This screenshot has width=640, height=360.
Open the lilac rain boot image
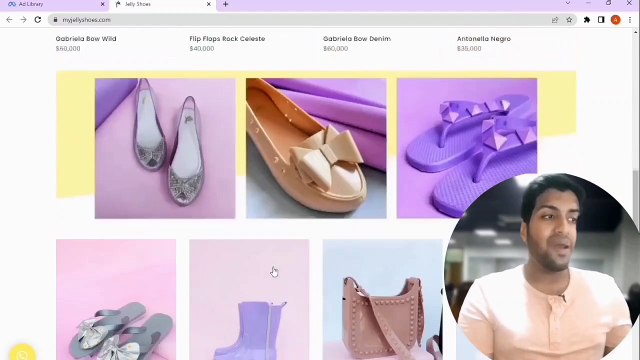pos(249,300)
